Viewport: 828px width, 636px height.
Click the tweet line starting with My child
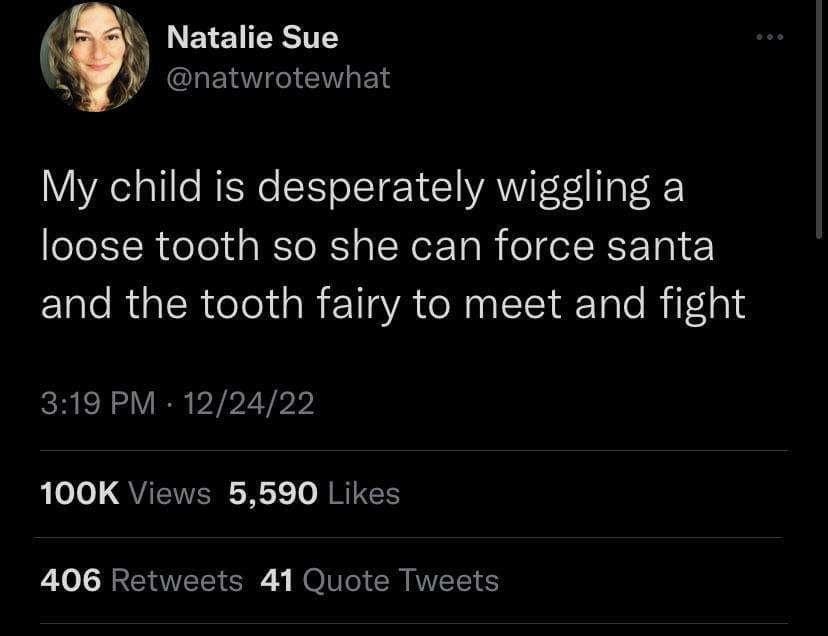click(361, 189)
